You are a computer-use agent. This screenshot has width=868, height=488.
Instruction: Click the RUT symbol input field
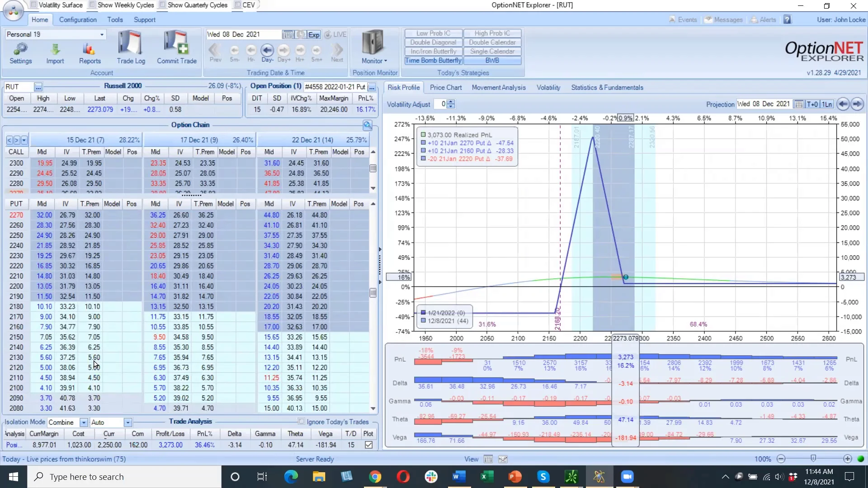[19, 87]
